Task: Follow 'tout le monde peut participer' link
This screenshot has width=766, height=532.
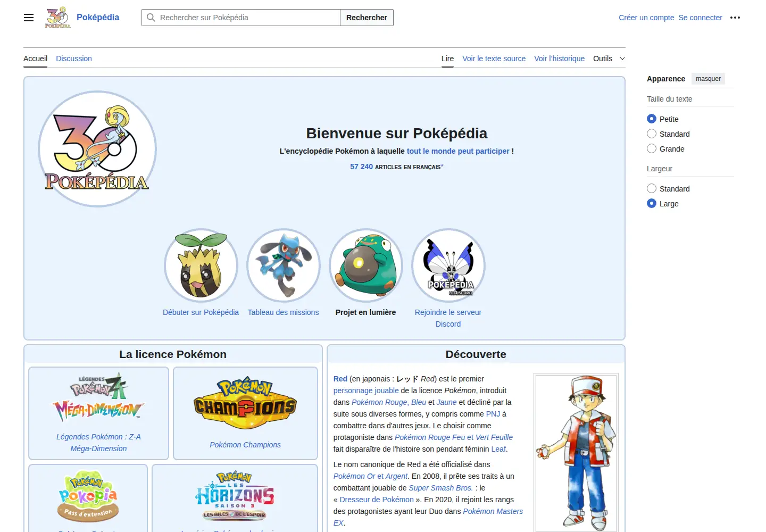Action: pyautogui.click(x=458, y=151)
